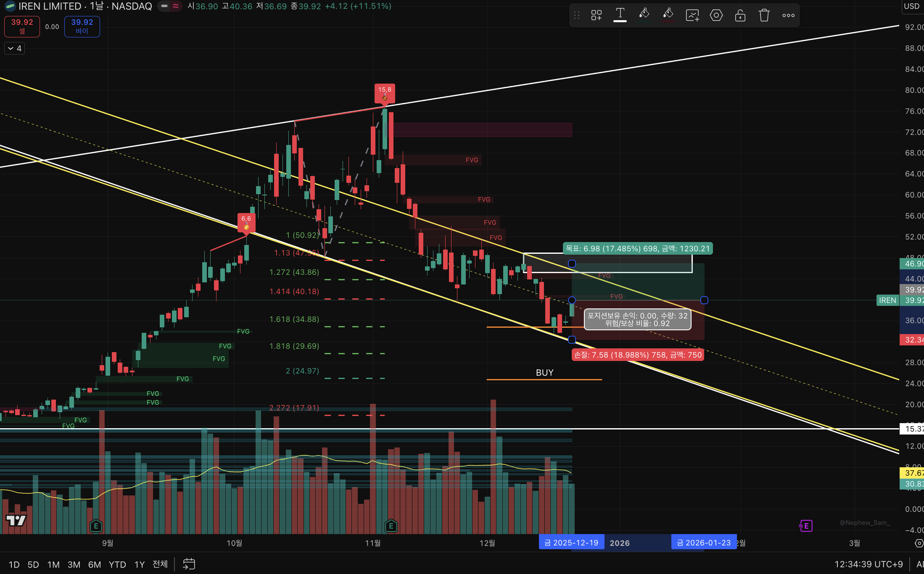This screenshot has width=924, height=574.
Task: Open the templates icon in drawing toolbar
Action: pos(596,16)
